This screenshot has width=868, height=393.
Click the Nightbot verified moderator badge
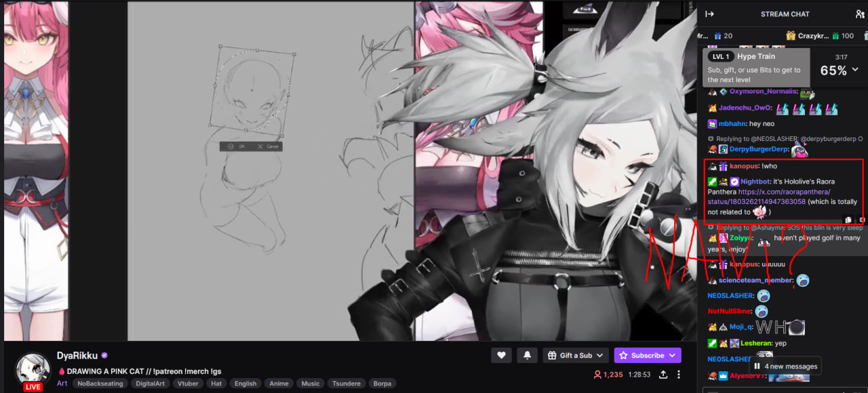point(734,182)
